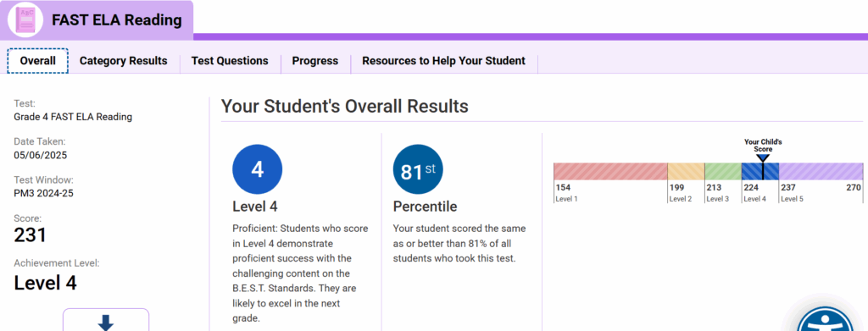The height and width of the screenshot is (331, 868).
Task: Click the orange Level 2 score band
Action: [x=686, y=171]
